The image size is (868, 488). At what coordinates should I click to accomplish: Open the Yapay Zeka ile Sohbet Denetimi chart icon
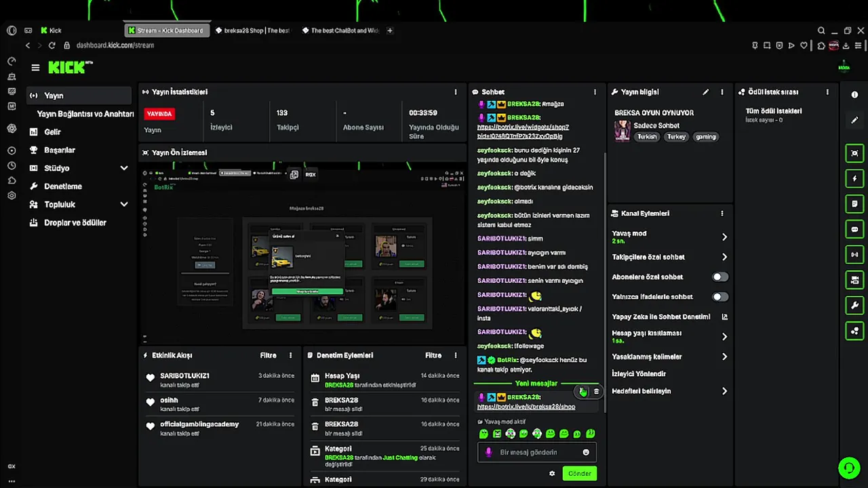(x=724, y=317)
